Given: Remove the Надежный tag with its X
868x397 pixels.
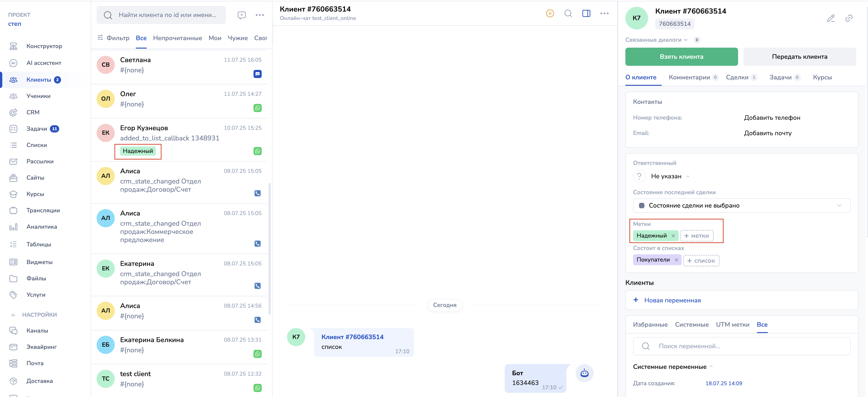Looking at the screenshot, I should coord(673,236).
